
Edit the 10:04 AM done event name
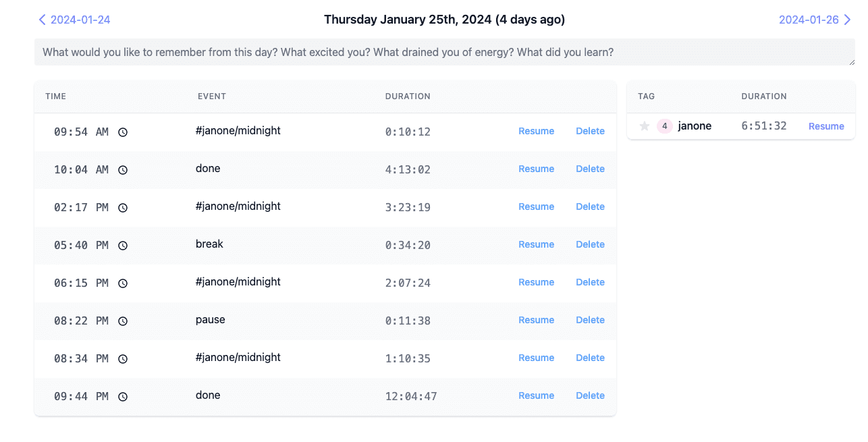coord(208,169)
